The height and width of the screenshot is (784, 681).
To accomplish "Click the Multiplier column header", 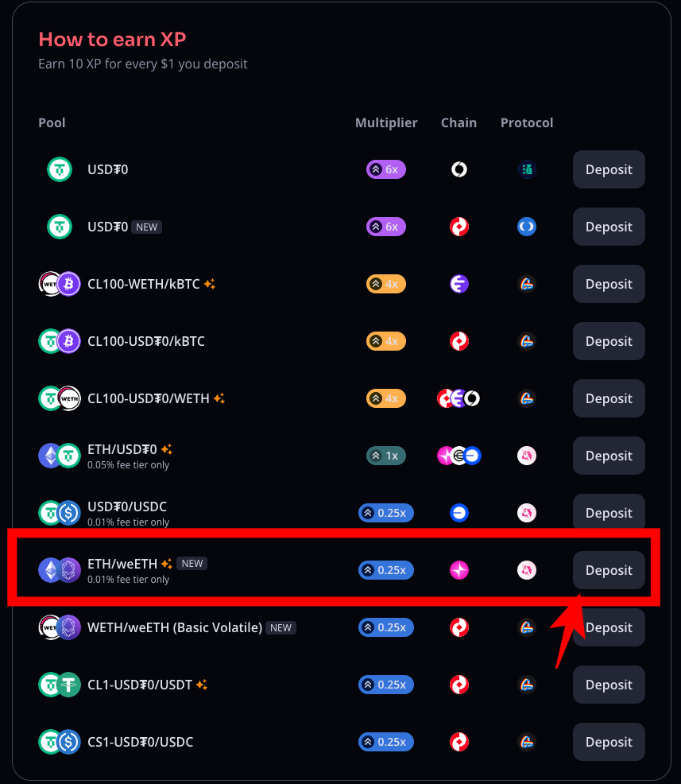I will click(x=386, y=123).
